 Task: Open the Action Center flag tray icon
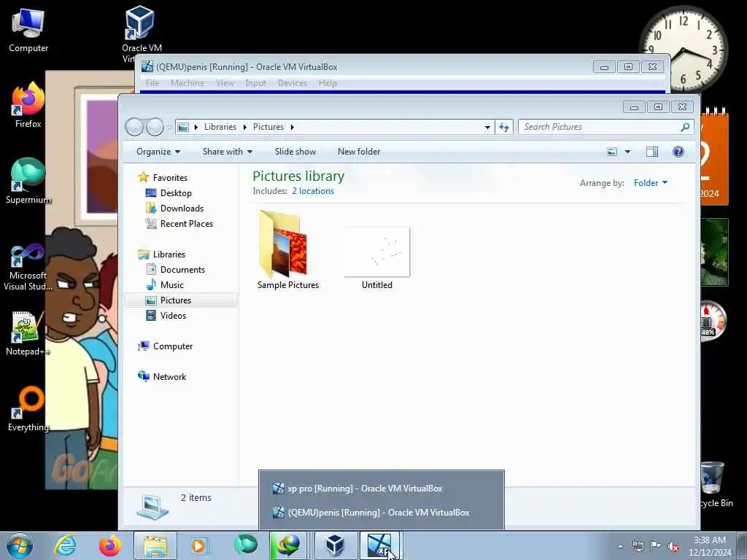coord(656,545)
